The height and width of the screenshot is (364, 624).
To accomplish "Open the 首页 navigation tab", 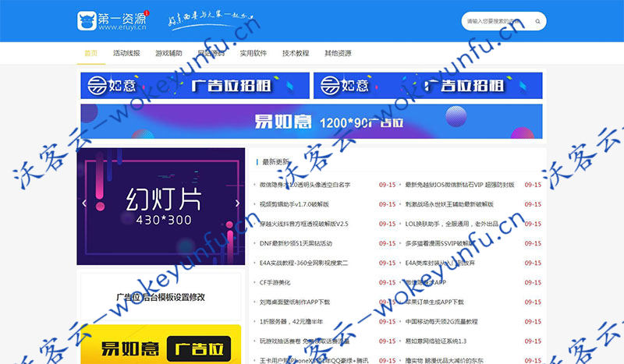I will click(x=91, y=53).
